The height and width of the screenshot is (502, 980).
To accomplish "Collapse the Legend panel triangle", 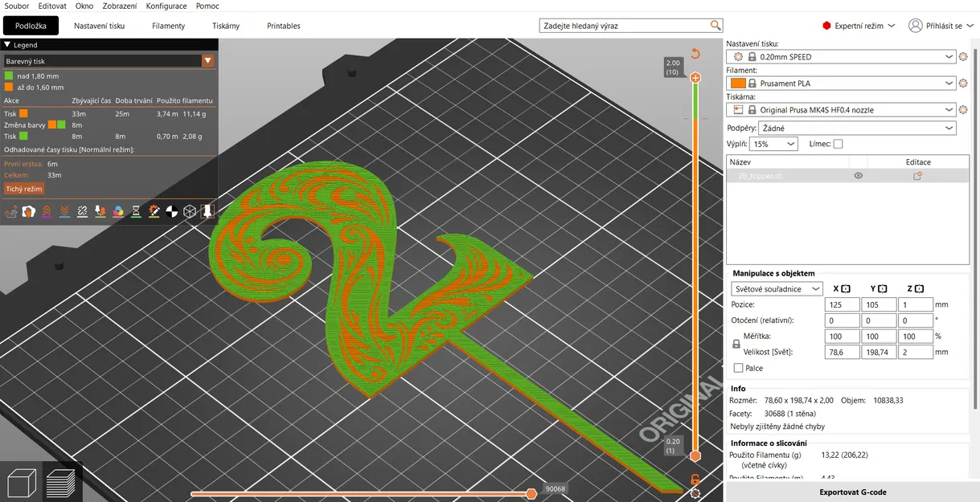I will [7, 45].
